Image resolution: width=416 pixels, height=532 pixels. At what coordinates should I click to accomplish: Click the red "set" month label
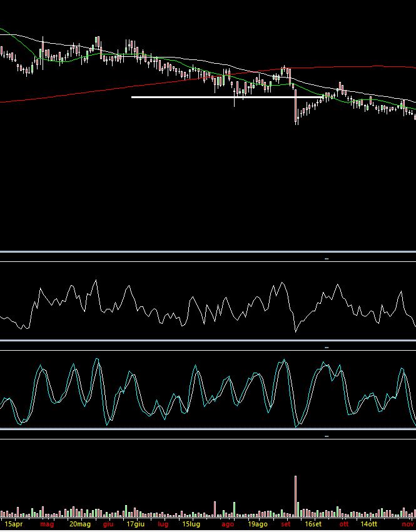click(286, 524)
